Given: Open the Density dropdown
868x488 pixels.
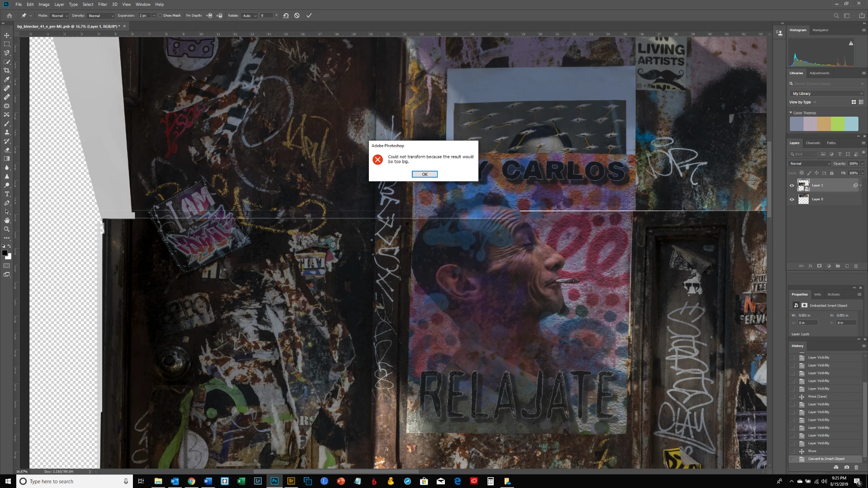Looking at the screenshot, I should point(101,16).
